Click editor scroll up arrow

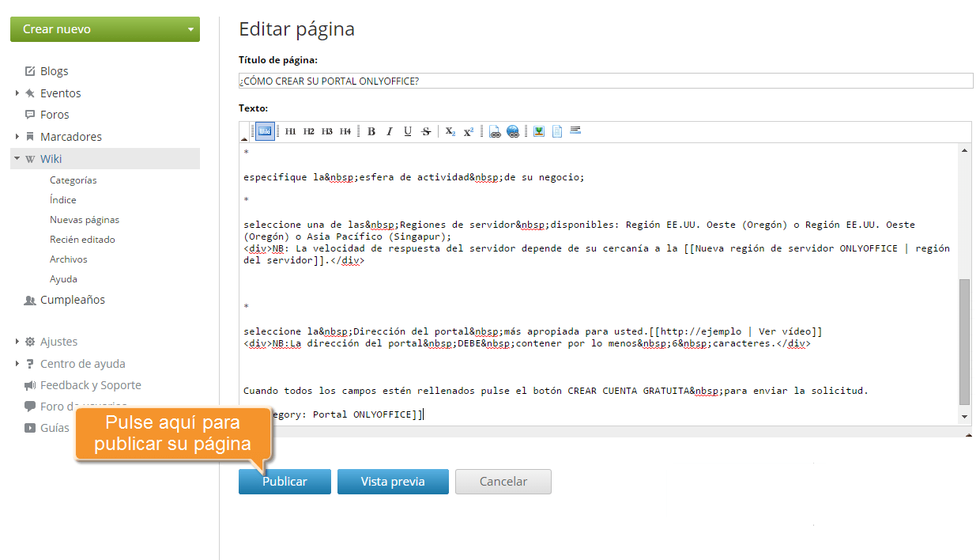964,149
